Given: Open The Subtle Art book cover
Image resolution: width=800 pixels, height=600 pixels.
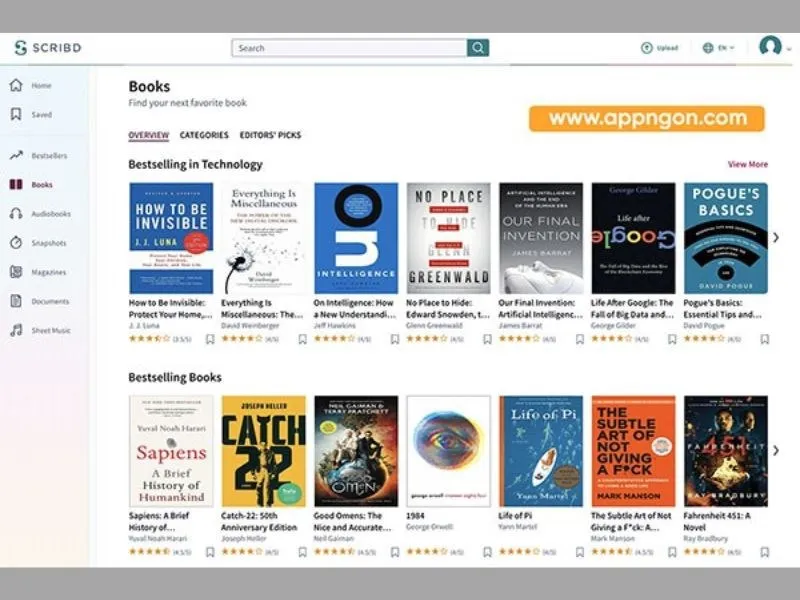Looking at the screenshot, I should [x=633, y=451].
